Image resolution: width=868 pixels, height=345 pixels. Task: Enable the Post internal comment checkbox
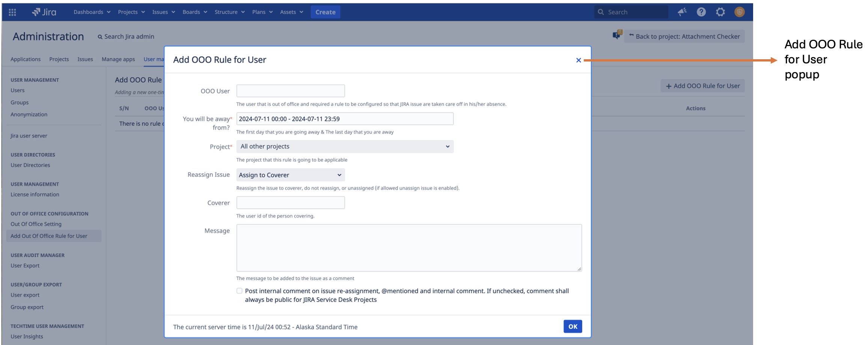coord(240,291)
